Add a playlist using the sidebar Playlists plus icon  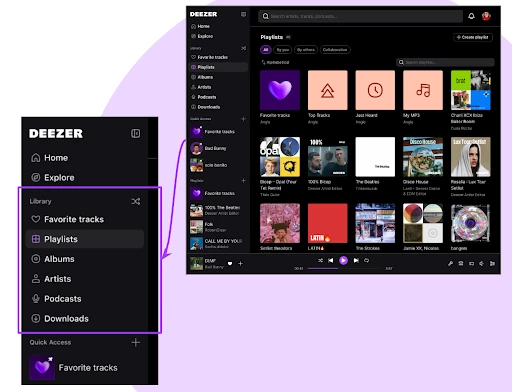click(243, 180)
